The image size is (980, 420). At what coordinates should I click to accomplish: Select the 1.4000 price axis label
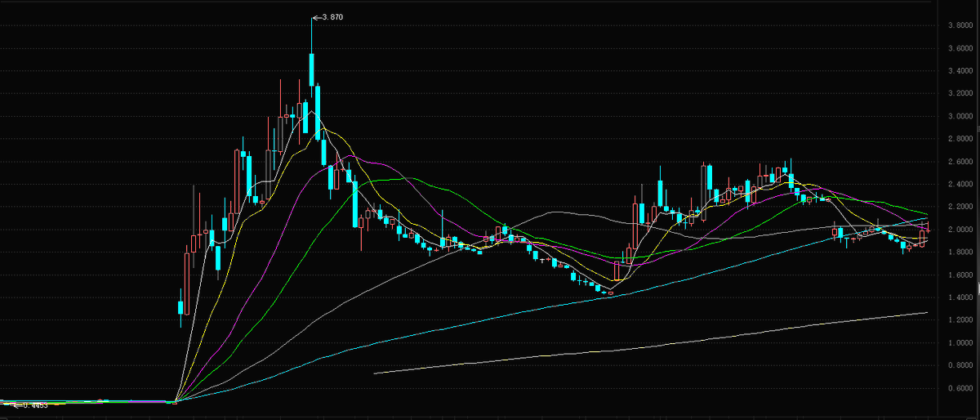click(960, 297)
